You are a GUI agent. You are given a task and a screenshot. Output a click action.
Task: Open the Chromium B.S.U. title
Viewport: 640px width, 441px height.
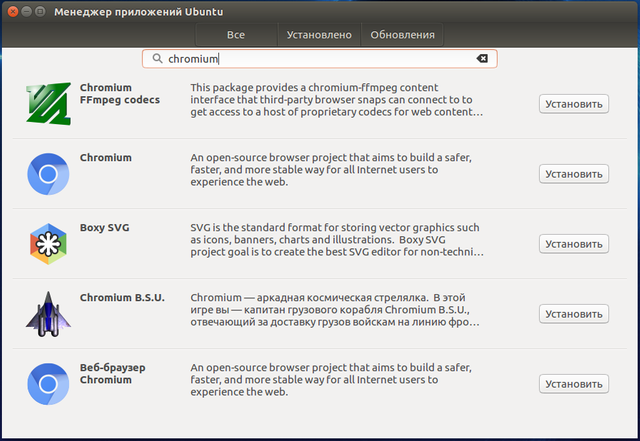(122, 298)
